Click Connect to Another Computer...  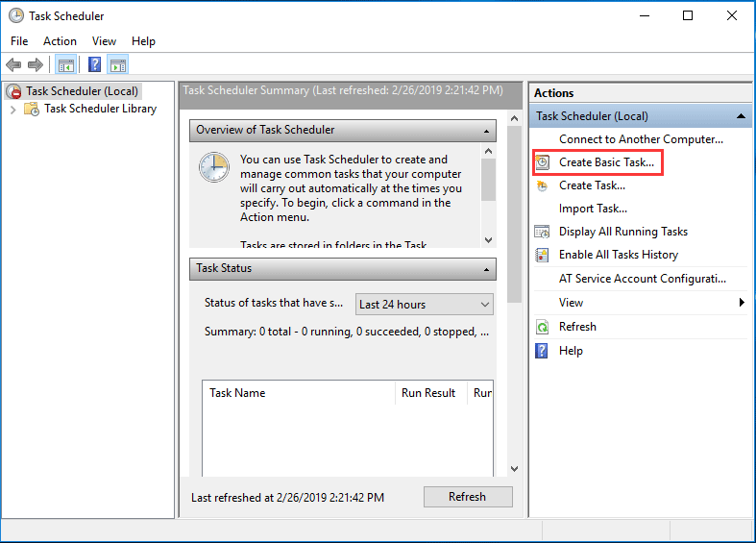pos(641,139)
